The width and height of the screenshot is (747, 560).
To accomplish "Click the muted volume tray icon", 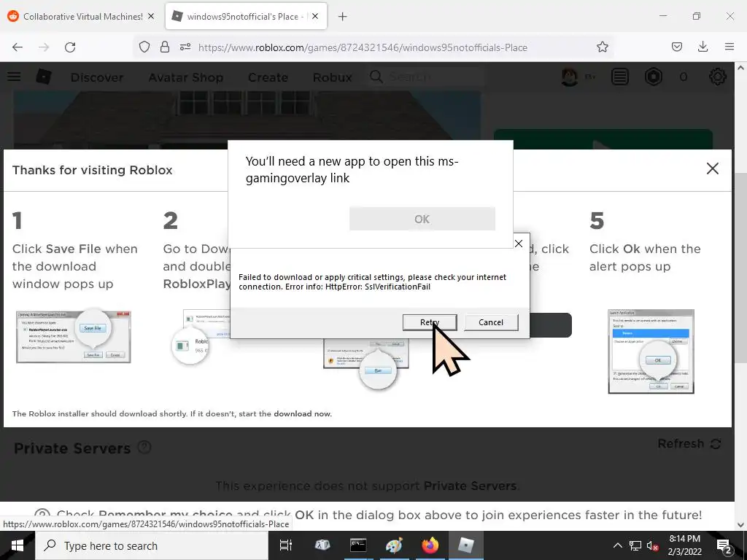I will (652, 545).
